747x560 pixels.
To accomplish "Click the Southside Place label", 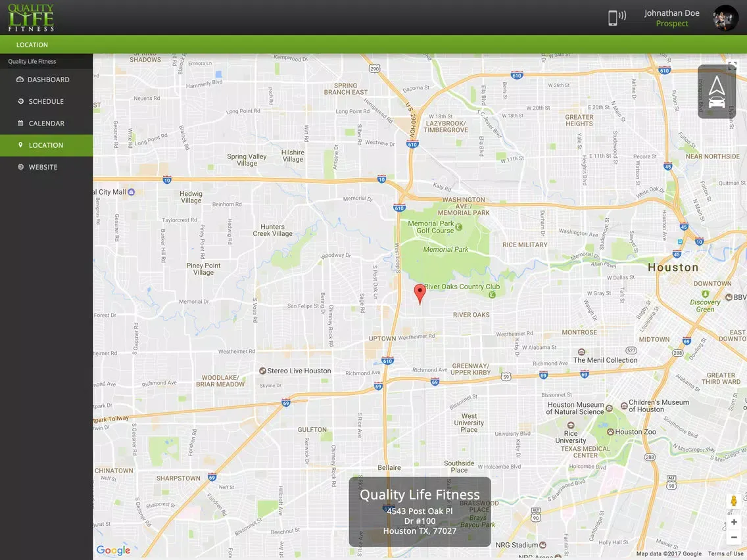I will (x=459, y=467).
